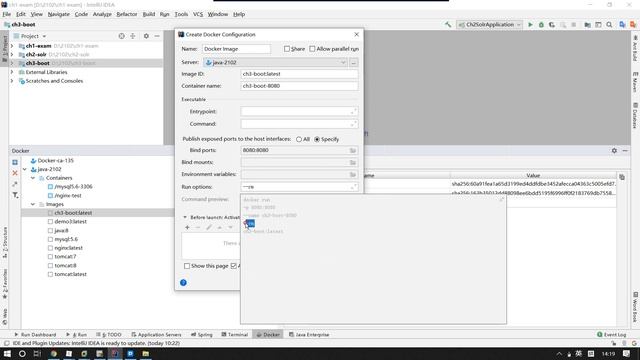Screen dimensions: 640x360
Task: Select the Specify ports radio button
Action: (317, 139)
